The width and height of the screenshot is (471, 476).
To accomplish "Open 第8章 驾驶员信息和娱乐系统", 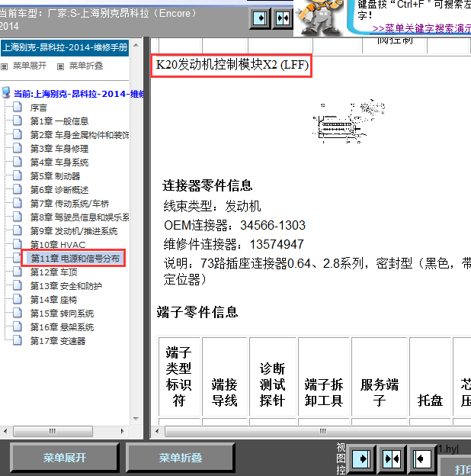I will [79, 217].
